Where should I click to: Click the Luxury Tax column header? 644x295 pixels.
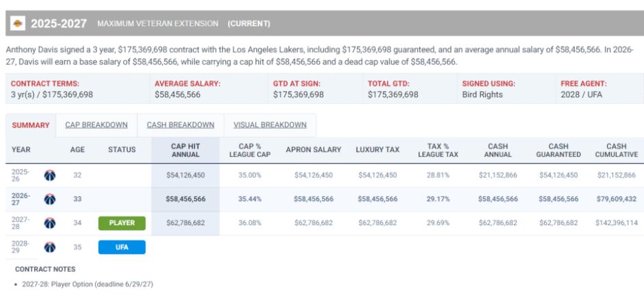tap(377, 150)
